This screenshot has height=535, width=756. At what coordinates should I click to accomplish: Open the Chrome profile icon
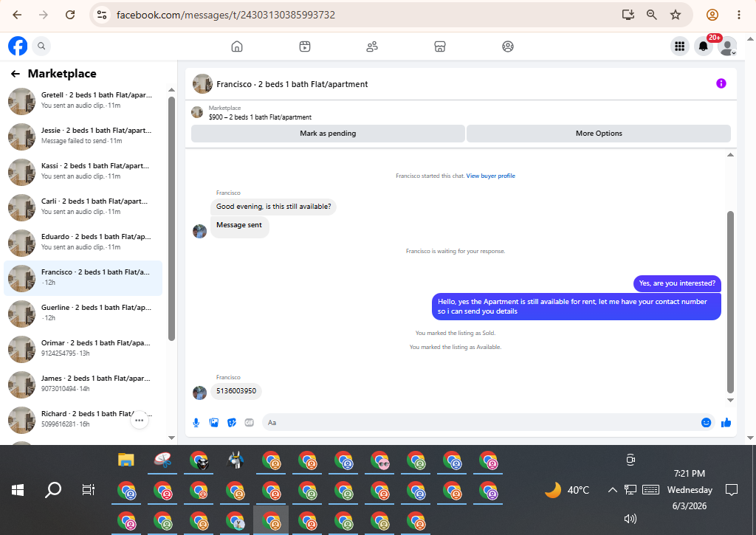point(712,15)
